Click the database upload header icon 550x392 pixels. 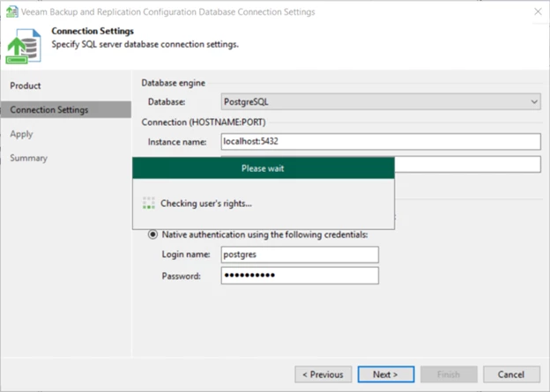(x=23, y=47)
